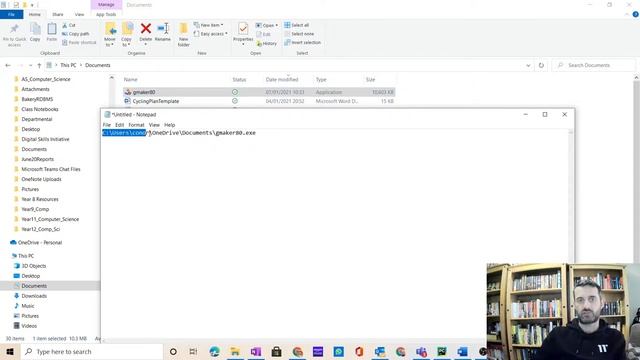640x360 pixels.
Task: Create a New folder from ribbon
Action: (x=184, y=34)
